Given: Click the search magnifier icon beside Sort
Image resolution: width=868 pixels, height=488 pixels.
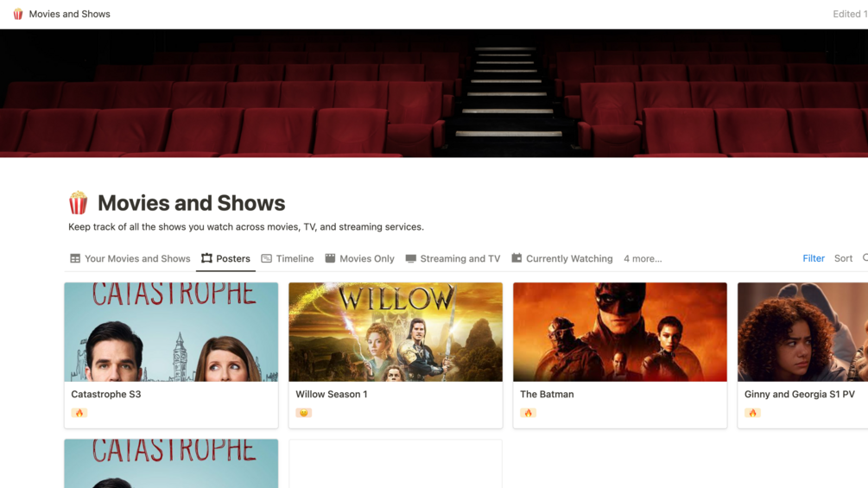Looking at the screenshot, I should click(x=865, y=258).
